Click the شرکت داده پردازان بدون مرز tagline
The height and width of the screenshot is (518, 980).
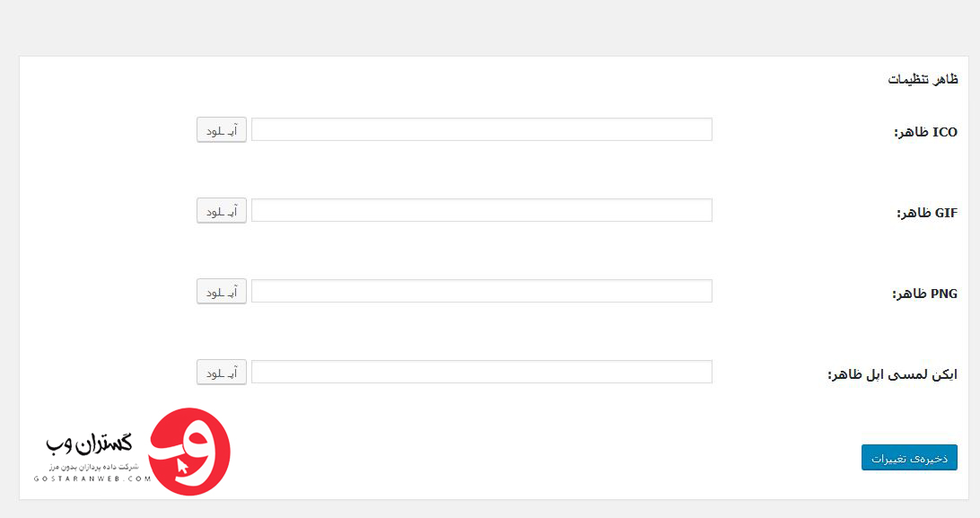pos(93,467)
